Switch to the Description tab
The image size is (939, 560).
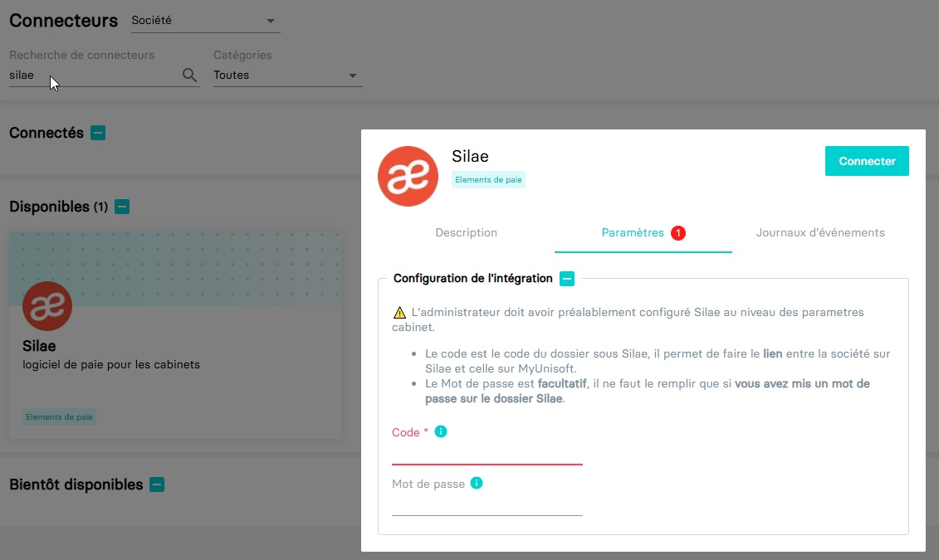[466, 233]
